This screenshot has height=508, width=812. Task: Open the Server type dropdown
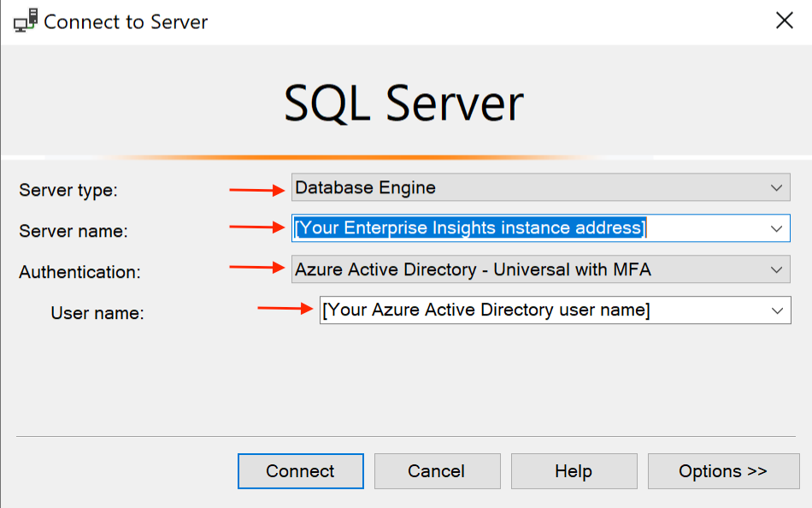(777, 187)
